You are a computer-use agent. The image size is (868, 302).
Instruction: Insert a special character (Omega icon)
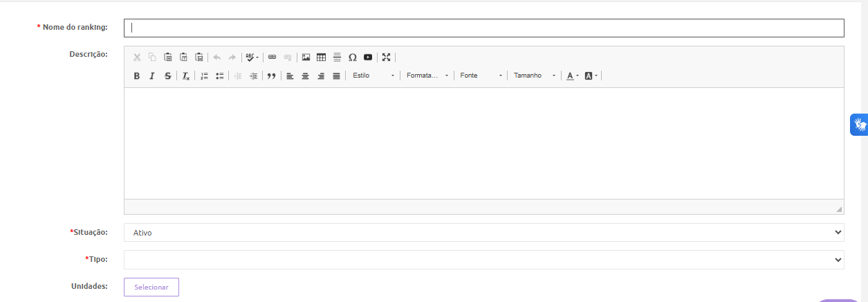[352, 57]
